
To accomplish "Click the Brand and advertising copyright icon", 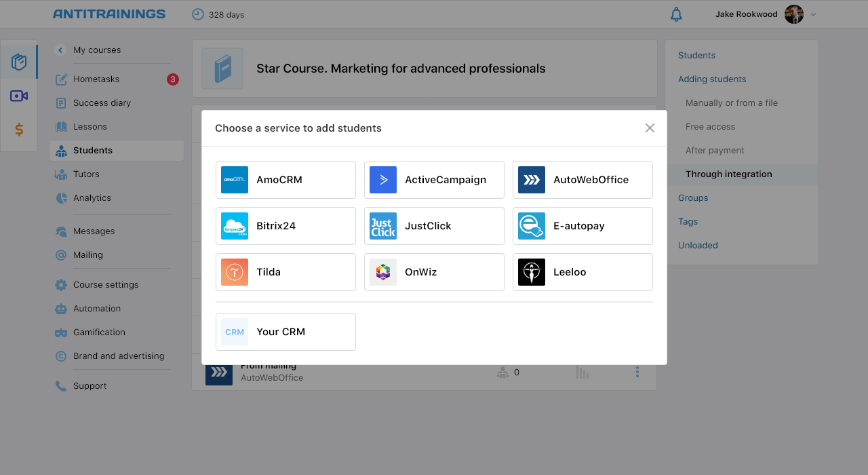I will click(61, 356).
